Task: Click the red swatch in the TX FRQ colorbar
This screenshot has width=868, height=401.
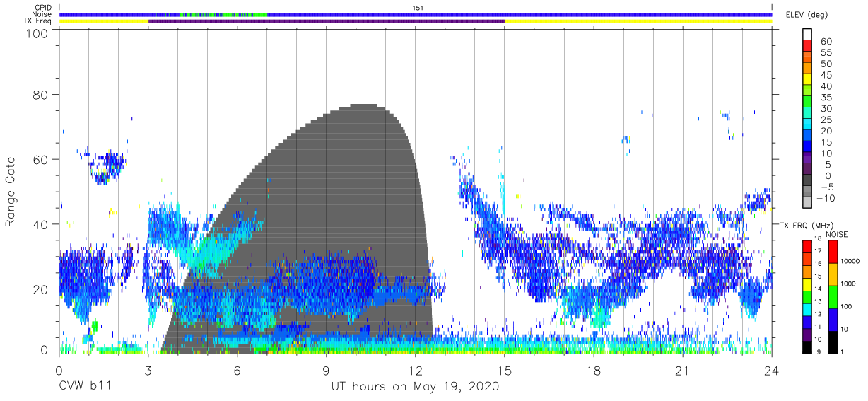Action: [807, 246]
